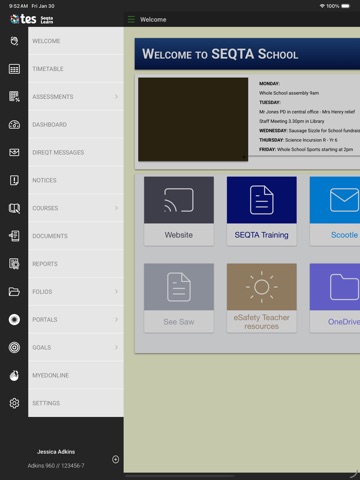
Task: Click the Welcome hand icon in sidebar
Action: [14, 41]
